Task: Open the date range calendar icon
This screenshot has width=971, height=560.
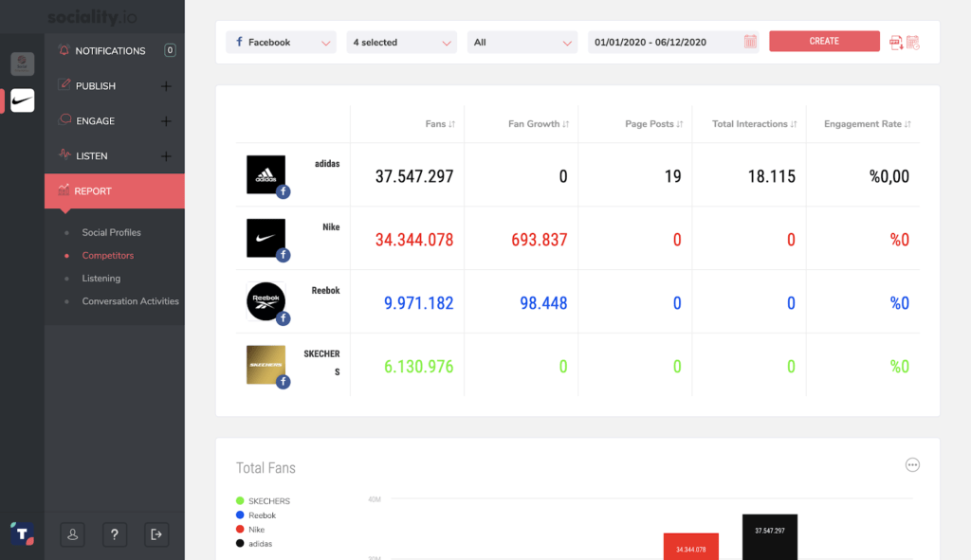Action: click(750, 42)
